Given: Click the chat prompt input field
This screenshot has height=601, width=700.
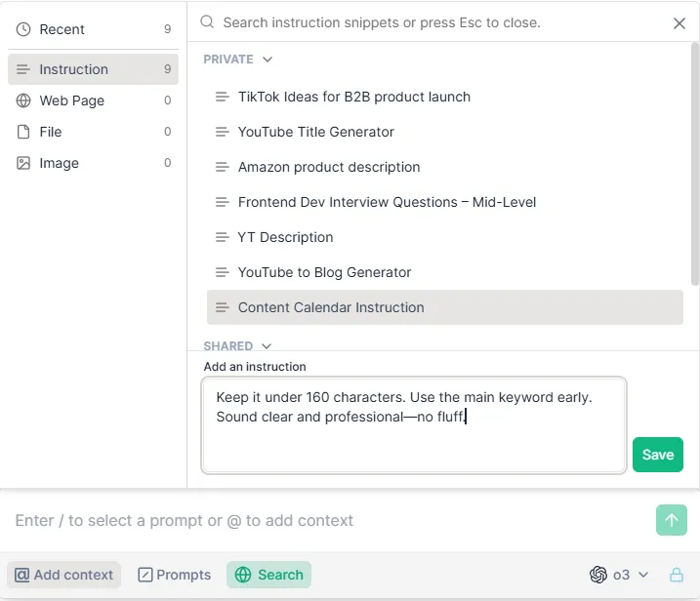Looking at the screenshot, I should (330, 520).
